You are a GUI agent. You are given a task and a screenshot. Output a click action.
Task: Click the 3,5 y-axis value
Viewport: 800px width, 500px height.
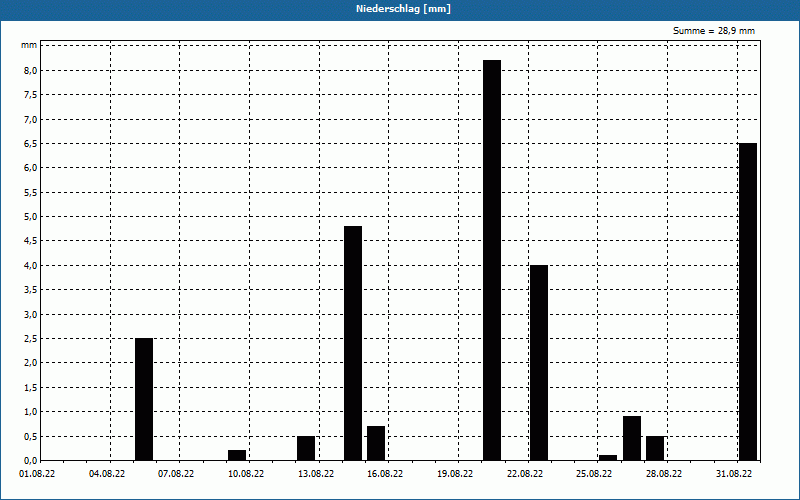click(31, 290)
